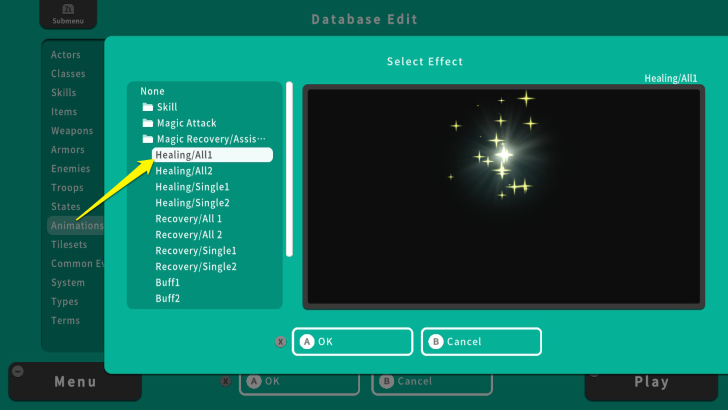
Task: Open the Troops tab
Action: pos(67,188)
